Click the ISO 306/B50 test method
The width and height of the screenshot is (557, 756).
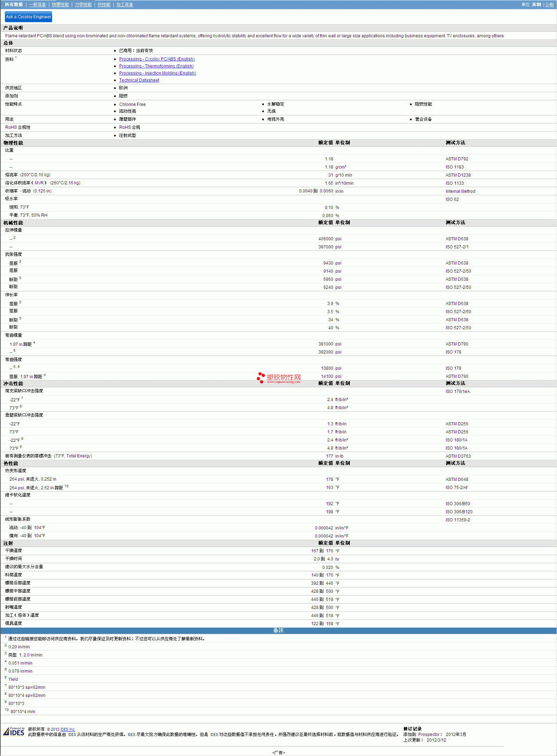click(x=458, y=504)
